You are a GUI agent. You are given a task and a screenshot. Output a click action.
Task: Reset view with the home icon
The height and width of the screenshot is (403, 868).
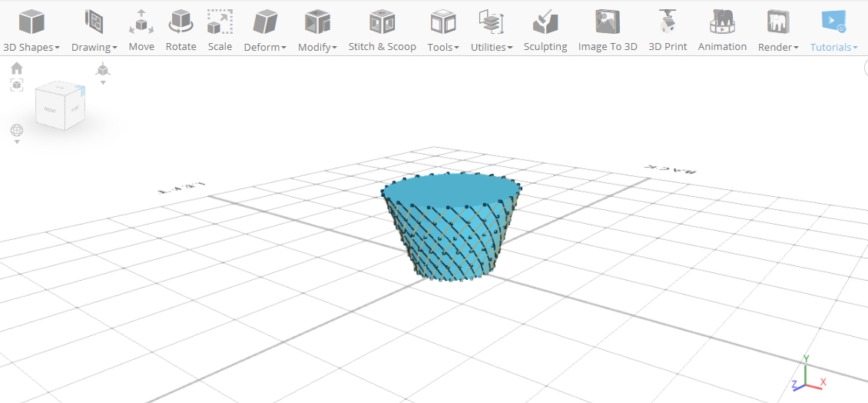point(17,68)
